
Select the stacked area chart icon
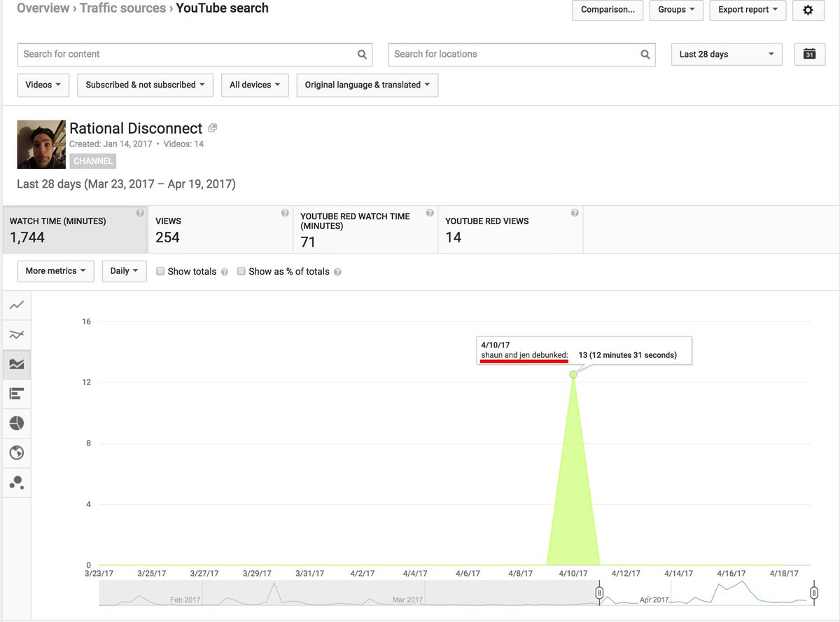click(16, 364)
